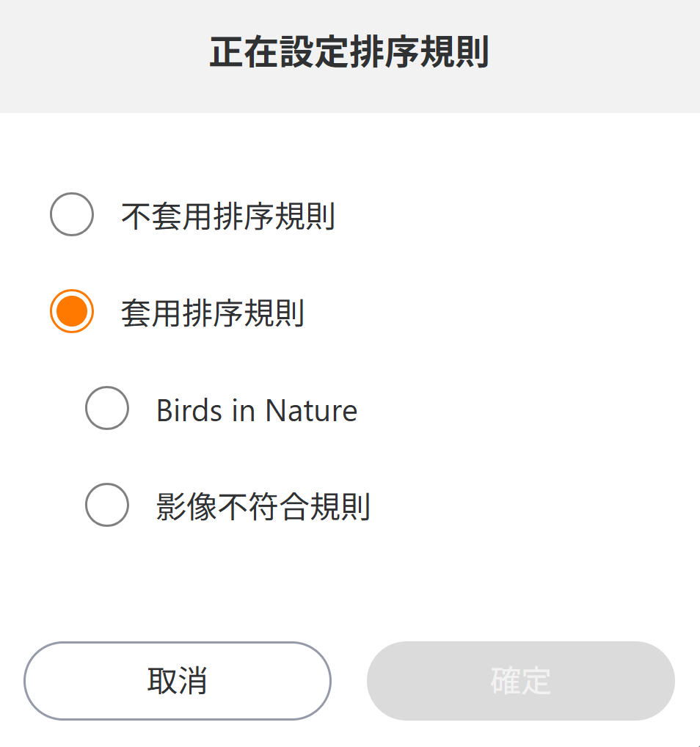
Task: Turn off sorting rules via 不套用排序規則
Action: [72, 214]
